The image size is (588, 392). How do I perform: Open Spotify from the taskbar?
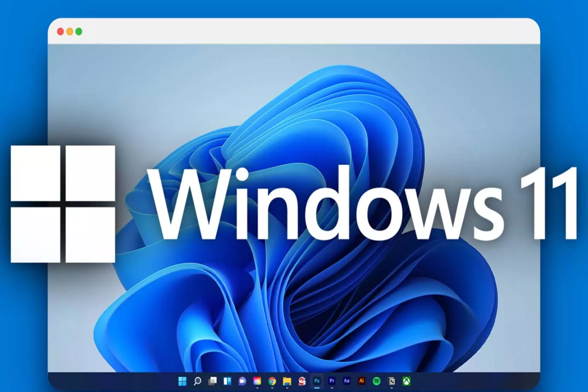(x=377, y=381)
